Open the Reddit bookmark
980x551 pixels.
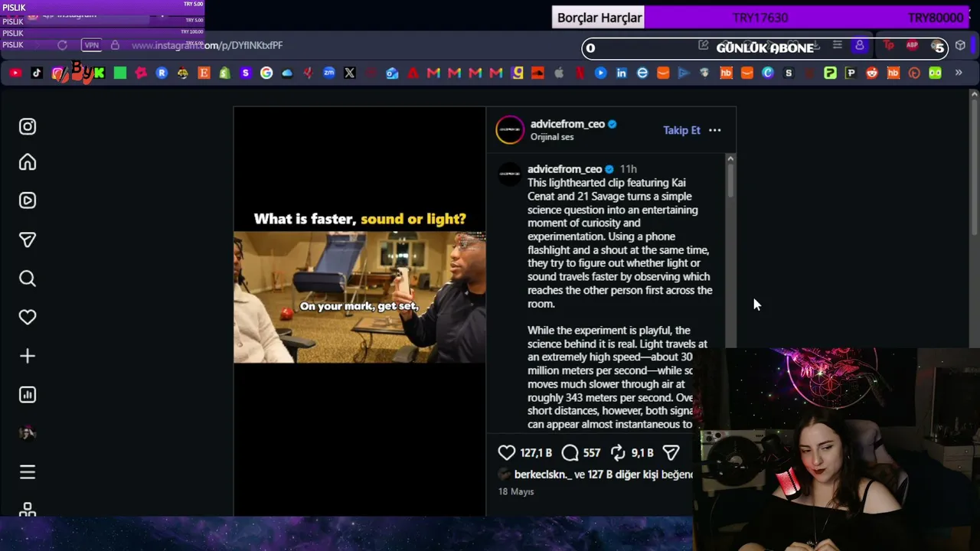point(872,73)
